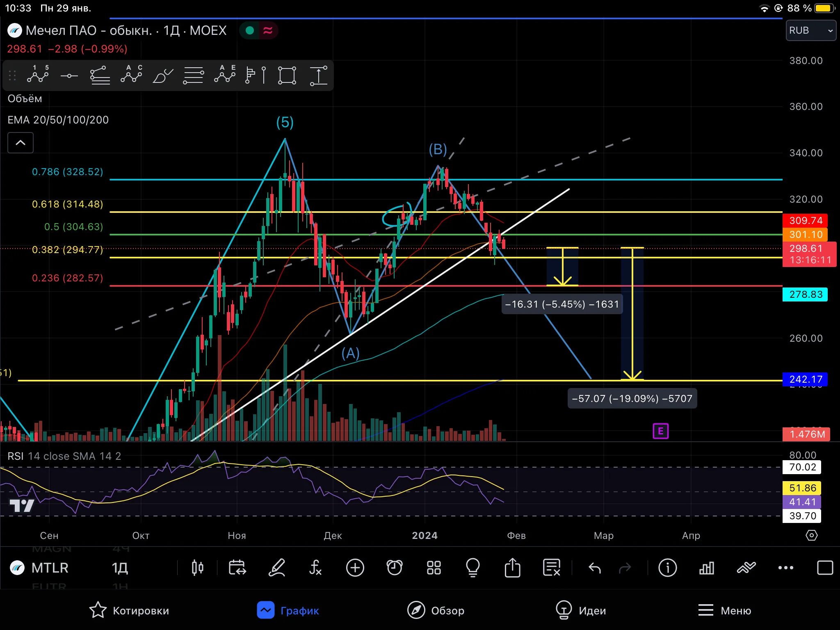Select the EMA 20/50/100/200 indicator label
The height and width of the screenshot is (630, 840).
[x=58, y=120]
